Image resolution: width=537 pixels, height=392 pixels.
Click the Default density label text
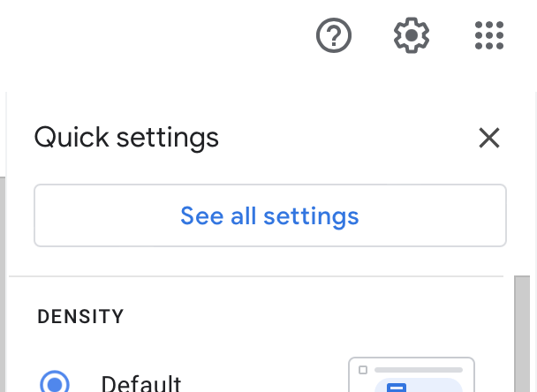[x=141, y=384]
